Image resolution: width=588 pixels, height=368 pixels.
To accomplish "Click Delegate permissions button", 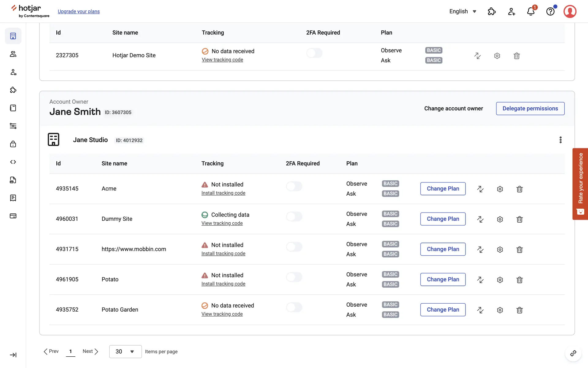I will click(530, 109).
